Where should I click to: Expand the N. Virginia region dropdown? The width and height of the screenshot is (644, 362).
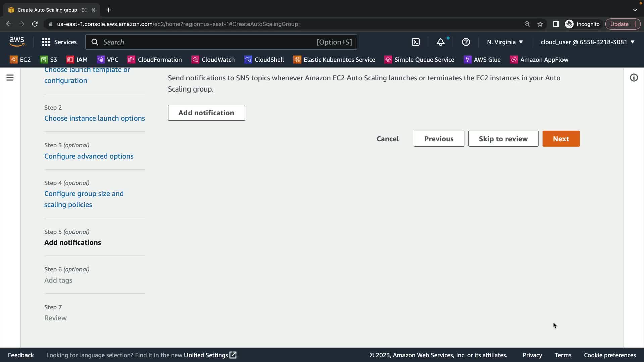(505, 42)
